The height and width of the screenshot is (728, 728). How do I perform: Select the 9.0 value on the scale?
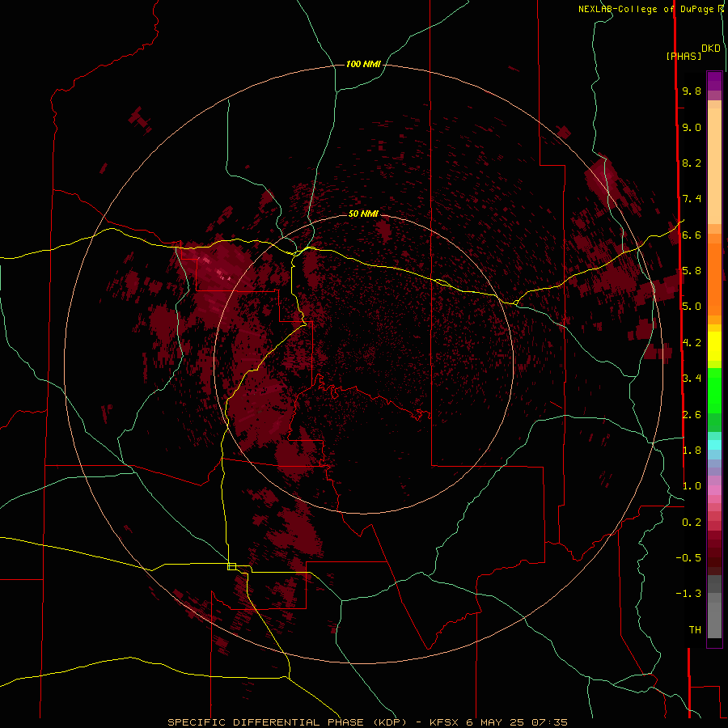(692, 127)
